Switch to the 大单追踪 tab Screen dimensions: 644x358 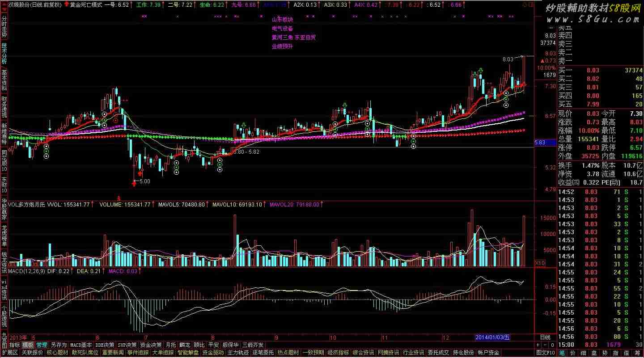(x=163, y=353)
